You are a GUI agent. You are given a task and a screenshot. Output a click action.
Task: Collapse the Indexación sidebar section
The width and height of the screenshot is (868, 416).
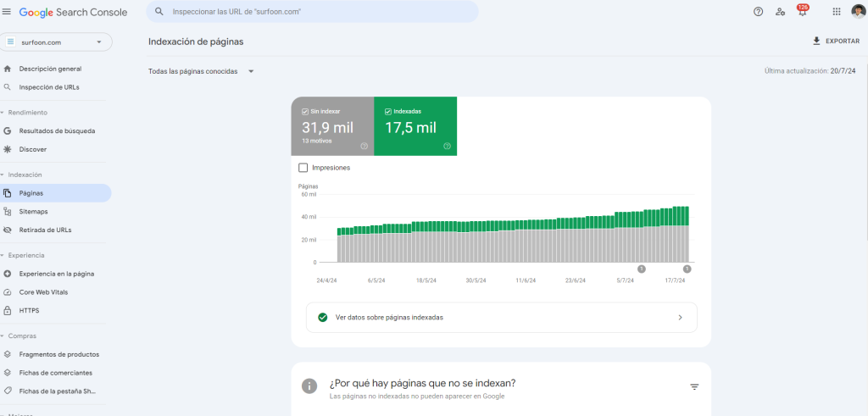(25, 175)
